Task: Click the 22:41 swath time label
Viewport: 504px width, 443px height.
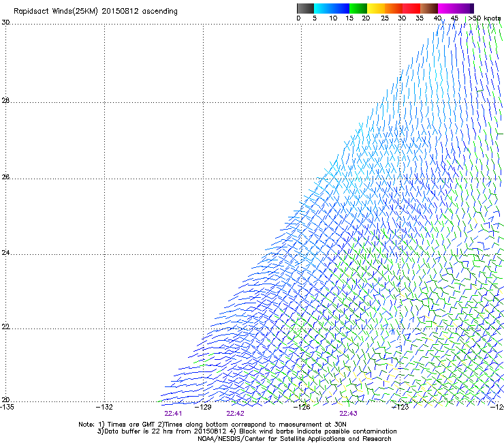Action: click(x=173, y=414)
